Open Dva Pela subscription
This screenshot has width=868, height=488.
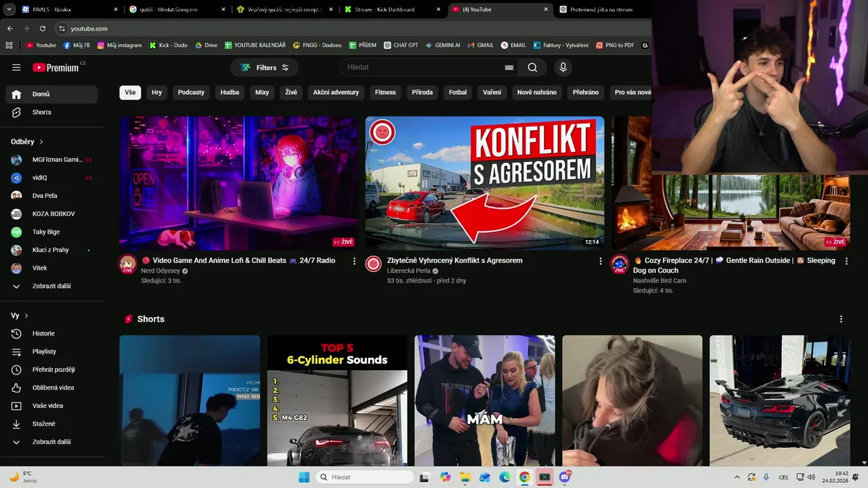(52, 196)
